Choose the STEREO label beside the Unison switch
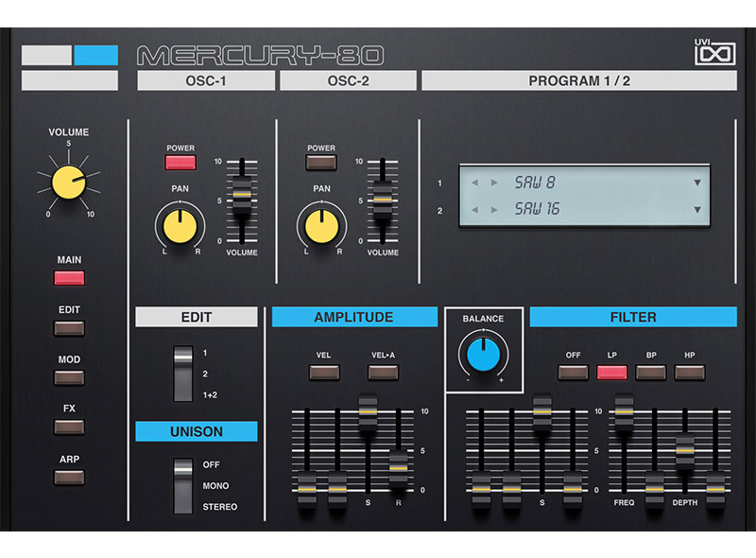The height and width of the screenshot is (558, 756). pos(220,507)
